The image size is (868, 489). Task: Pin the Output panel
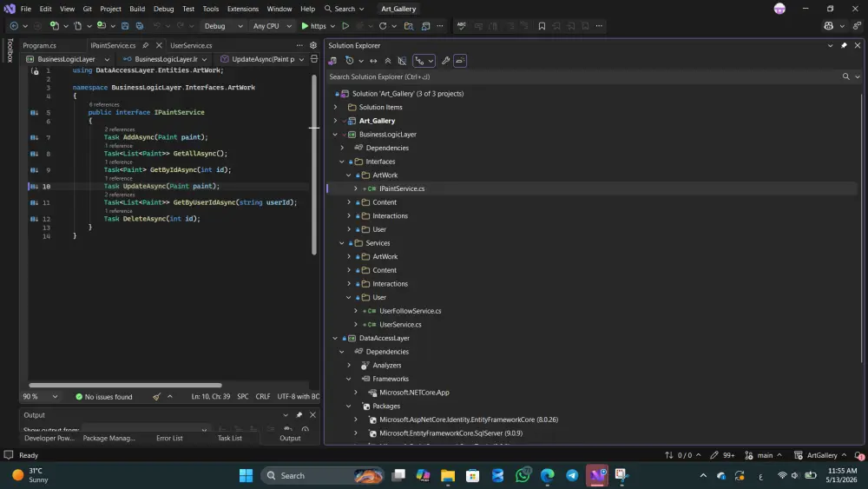(x=299, y=415)
